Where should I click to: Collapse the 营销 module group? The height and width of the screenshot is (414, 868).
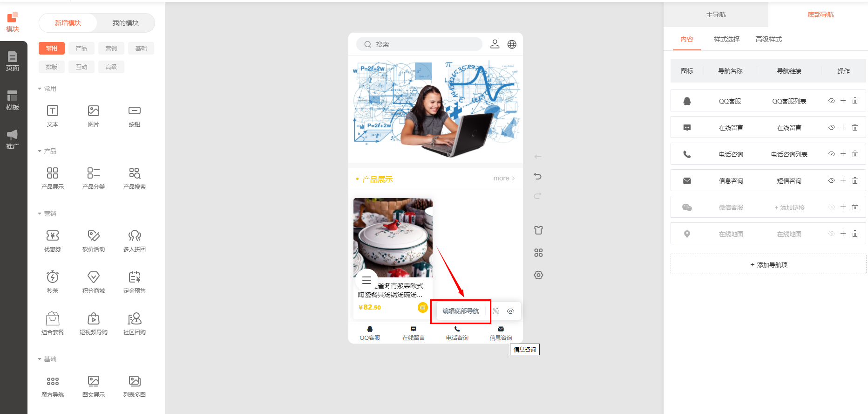[x=40, y=214]
